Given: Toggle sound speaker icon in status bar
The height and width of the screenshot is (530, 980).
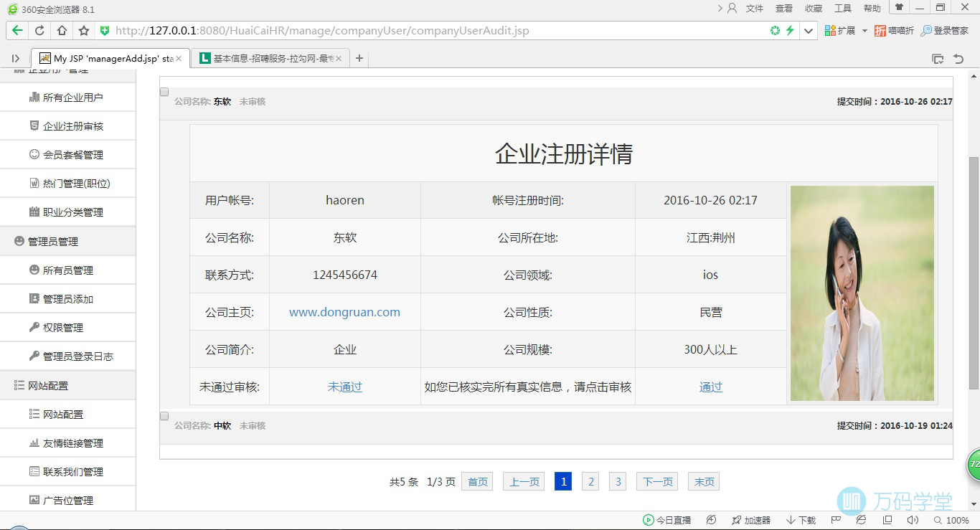Looking at the screenshot, I should tap(913, 520).
